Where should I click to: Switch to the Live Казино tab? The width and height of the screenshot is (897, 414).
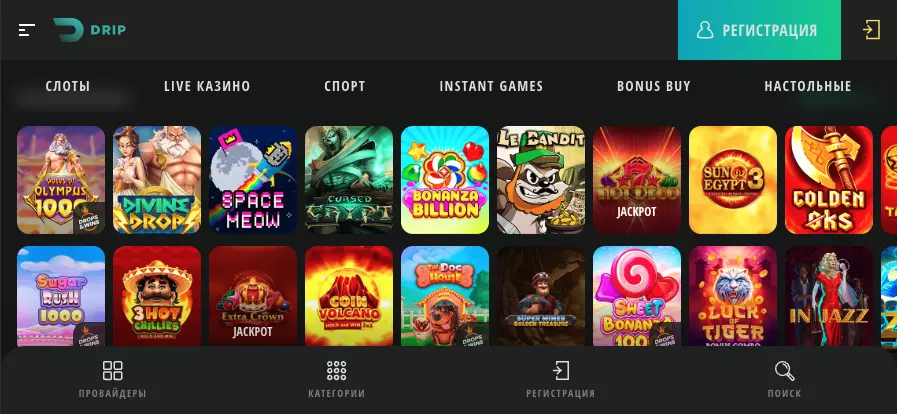[x=207, y=86]
